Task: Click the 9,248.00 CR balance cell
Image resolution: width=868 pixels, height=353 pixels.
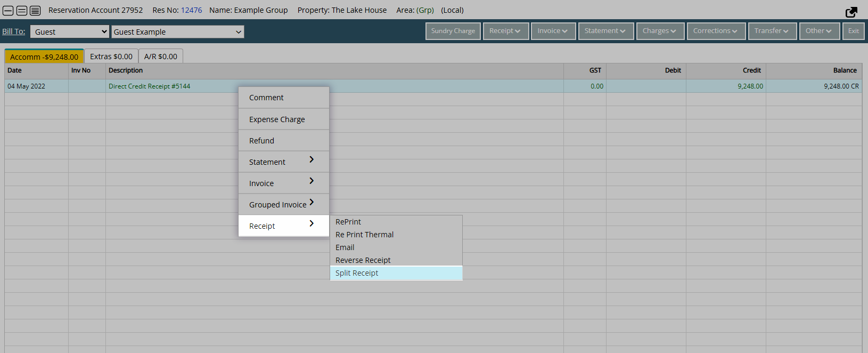Action: [x=814, y=86]
